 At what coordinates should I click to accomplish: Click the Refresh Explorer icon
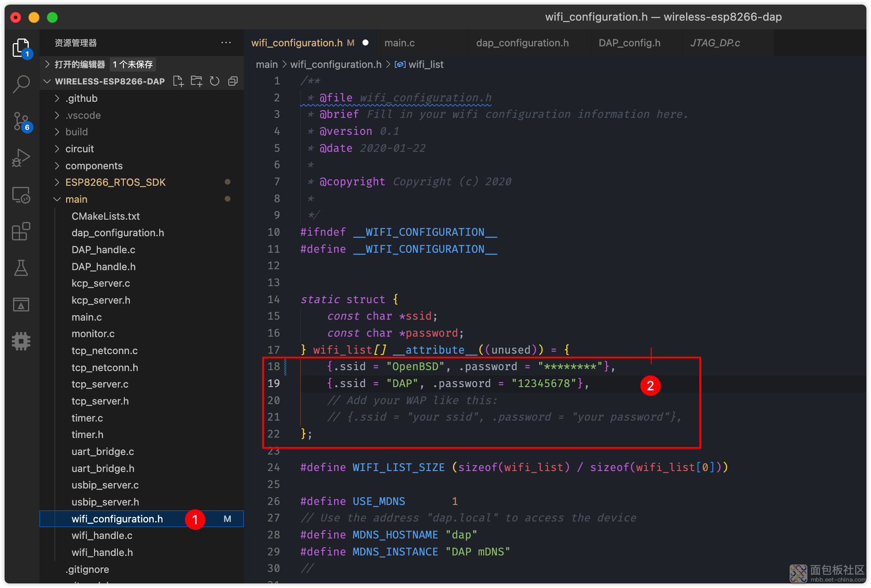[x=215, y=81]
